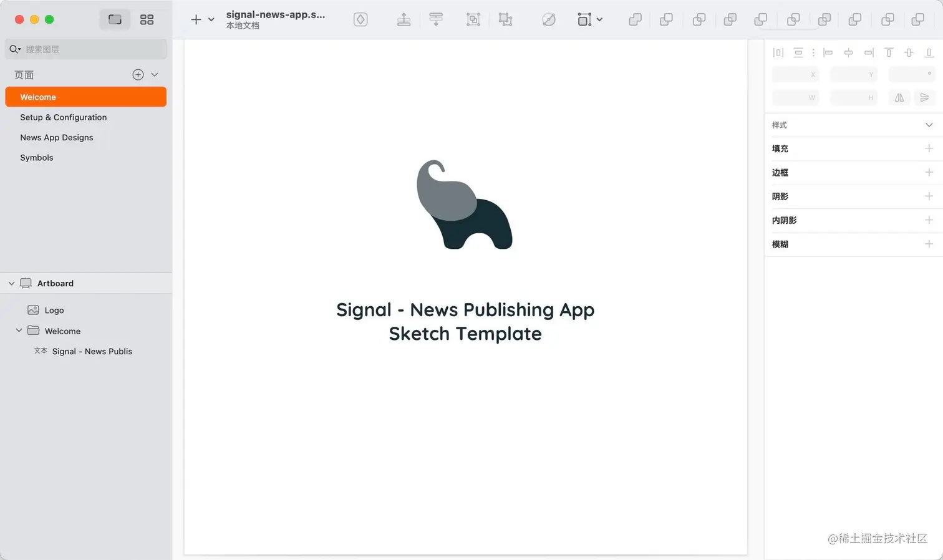Apply the Intersect boolean operation icon

pyautogui.click(x=699, y=20)
